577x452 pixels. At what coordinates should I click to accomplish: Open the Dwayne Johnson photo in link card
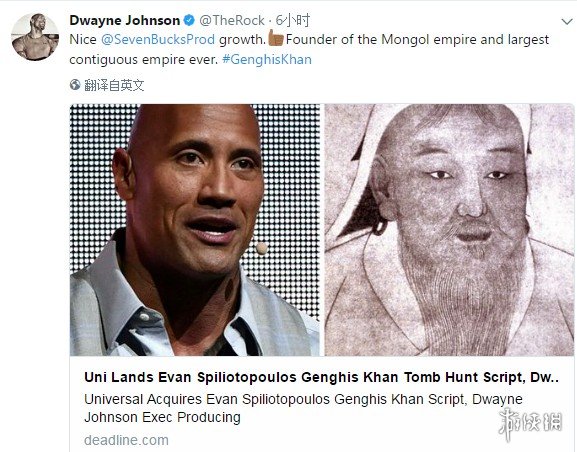point(195,230)
